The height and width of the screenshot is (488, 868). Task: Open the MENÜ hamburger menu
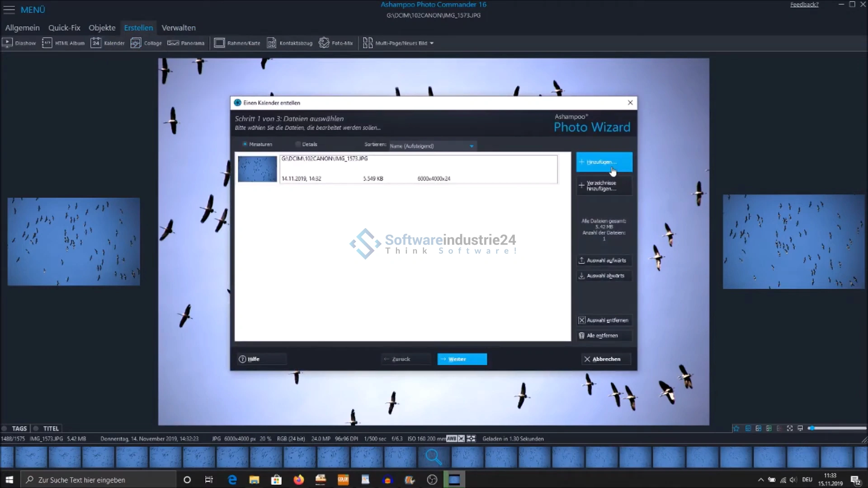[9, 9]
